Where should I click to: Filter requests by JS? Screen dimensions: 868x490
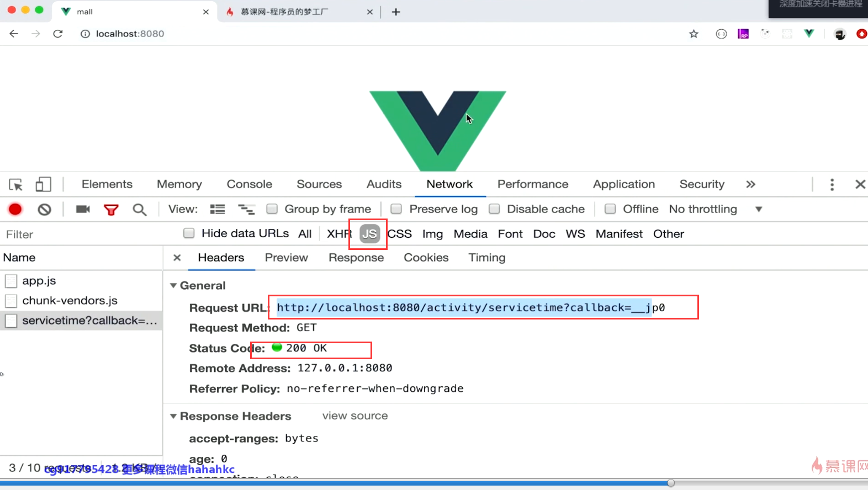coord(370,234)
